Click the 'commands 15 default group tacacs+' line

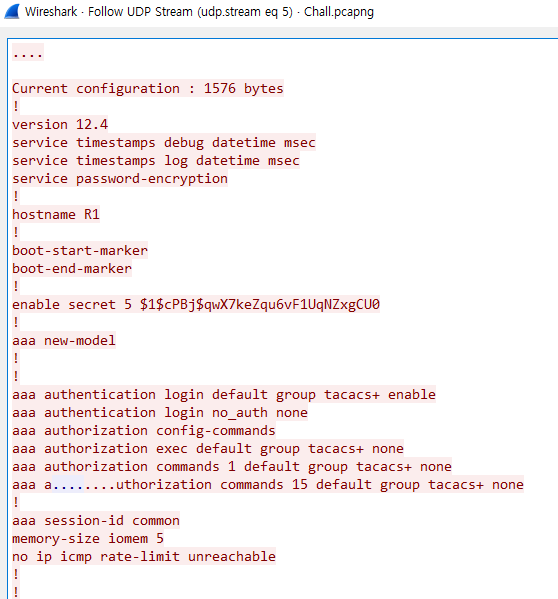click(x=268, y=484)
